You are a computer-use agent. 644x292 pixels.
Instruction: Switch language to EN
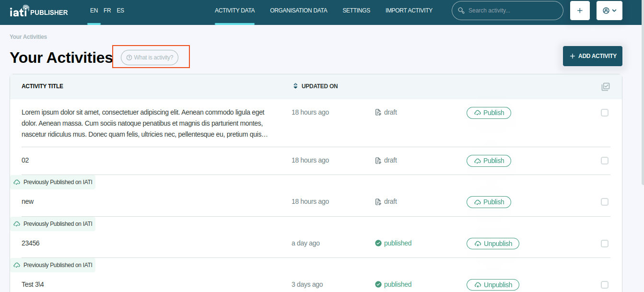click(x=94, y=10)
